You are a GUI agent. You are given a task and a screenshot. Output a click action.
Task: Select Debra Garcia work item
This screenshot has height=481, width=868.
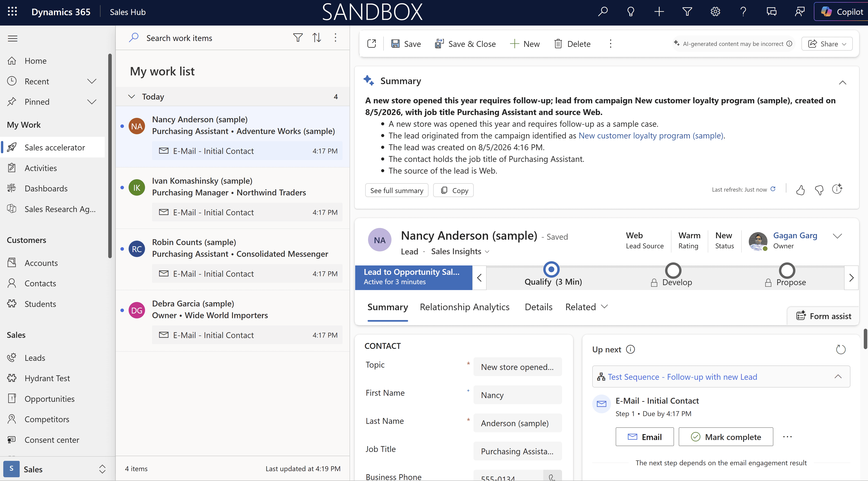tap(232, 321)
